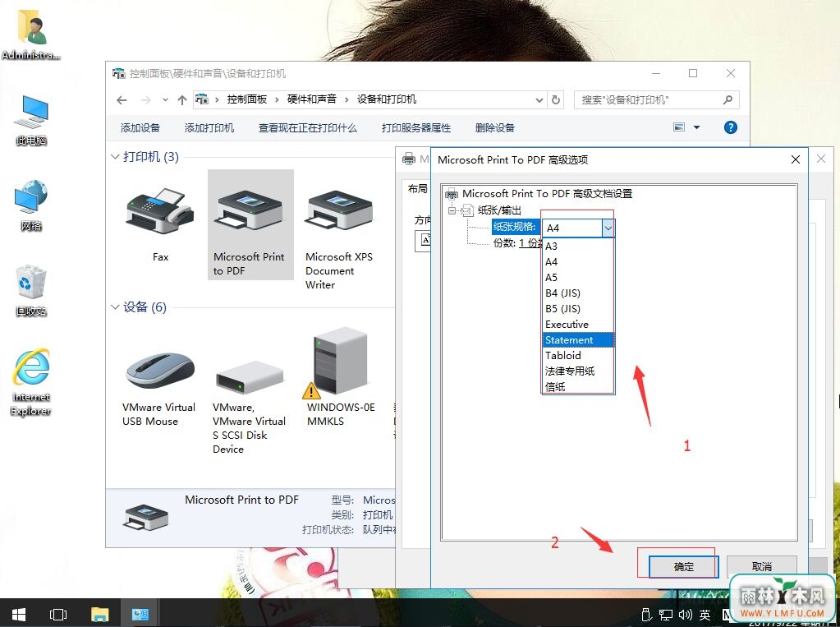Select the 纸张规格 tree label
840x627 pixels.
point(515,227)
